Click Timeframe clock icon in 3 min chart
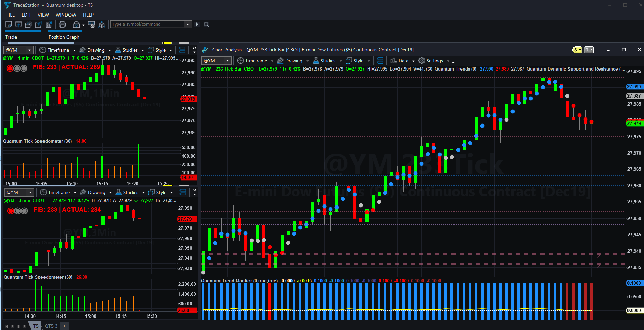Screen dimensions: 644x330 (43, 192)
